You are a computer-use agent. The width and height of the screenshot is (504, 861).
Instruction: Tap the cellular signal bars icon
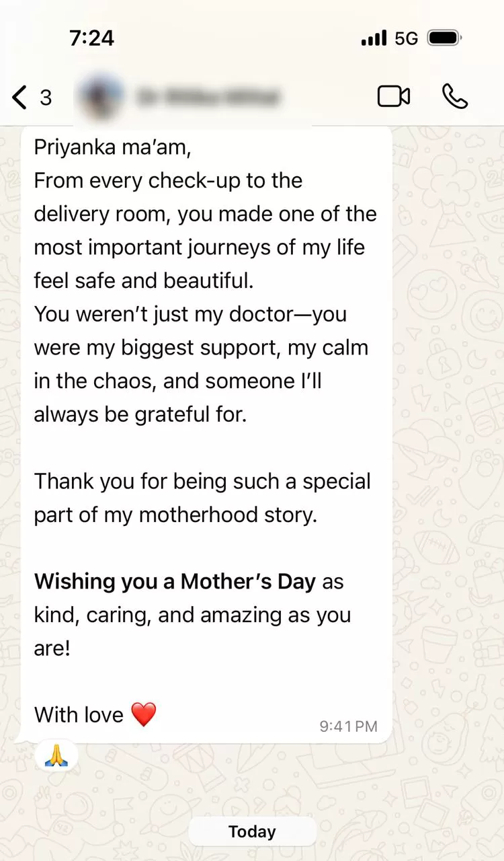[374, 38]
